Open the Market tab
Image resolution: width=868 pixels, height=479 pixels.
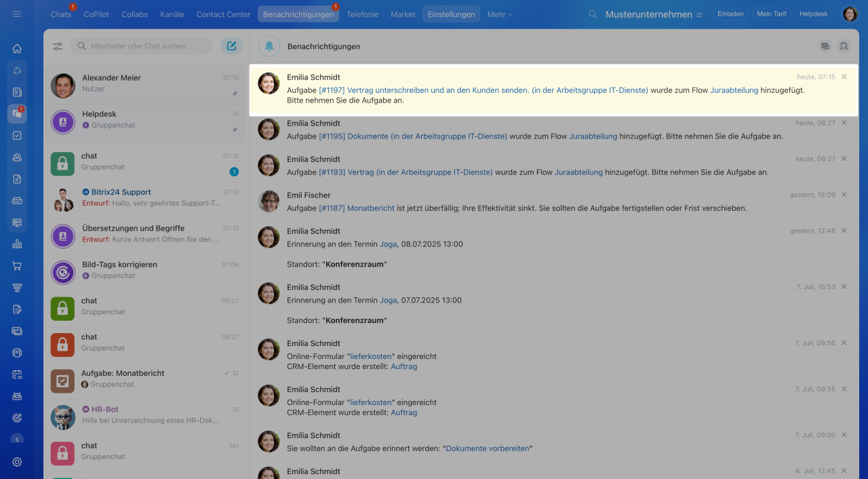[x=403, y=14]
